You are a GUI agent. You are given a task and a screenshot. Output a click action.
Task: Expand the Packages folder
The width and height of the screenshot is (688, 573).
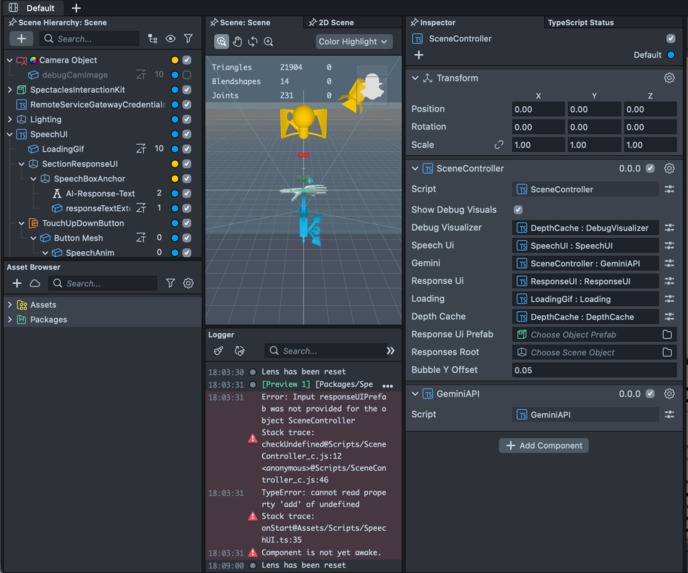(x=10, y=319)
